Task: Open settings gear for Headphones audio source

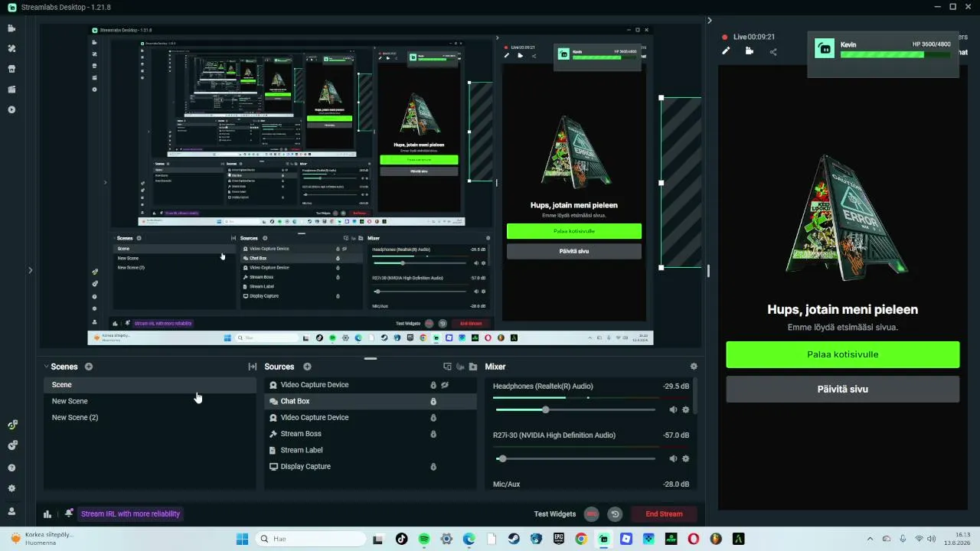Action: click(685, 409)
